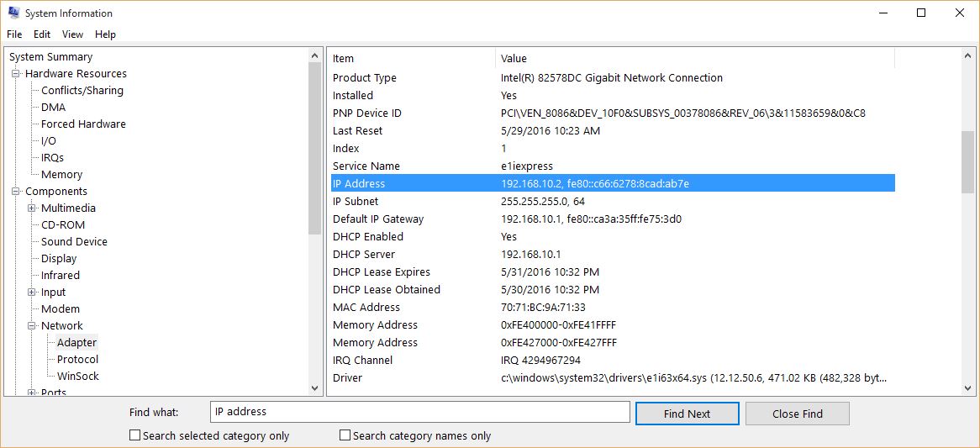Click details panel scroll up arrow
Viewport: 980px width, 448px height.
point(967,56)
